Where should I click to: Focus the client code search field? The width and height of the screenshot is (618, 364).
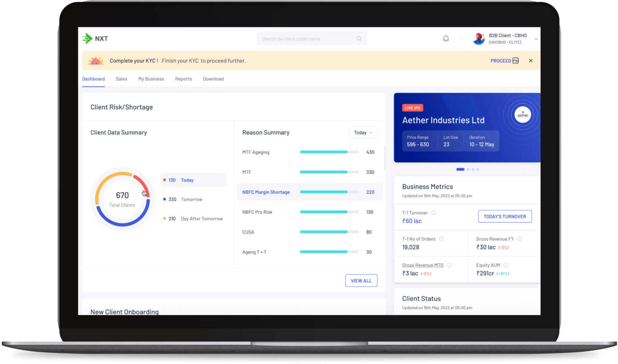tap(312, 39)
